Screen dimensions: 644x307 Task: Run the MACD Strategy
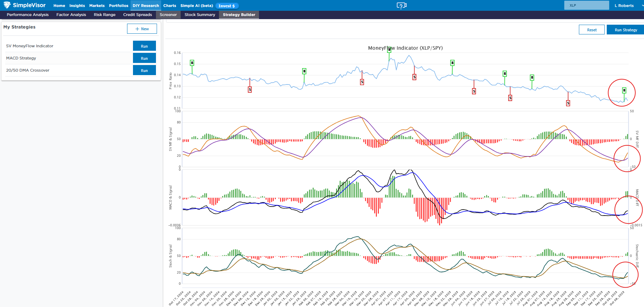coord(144,58)
